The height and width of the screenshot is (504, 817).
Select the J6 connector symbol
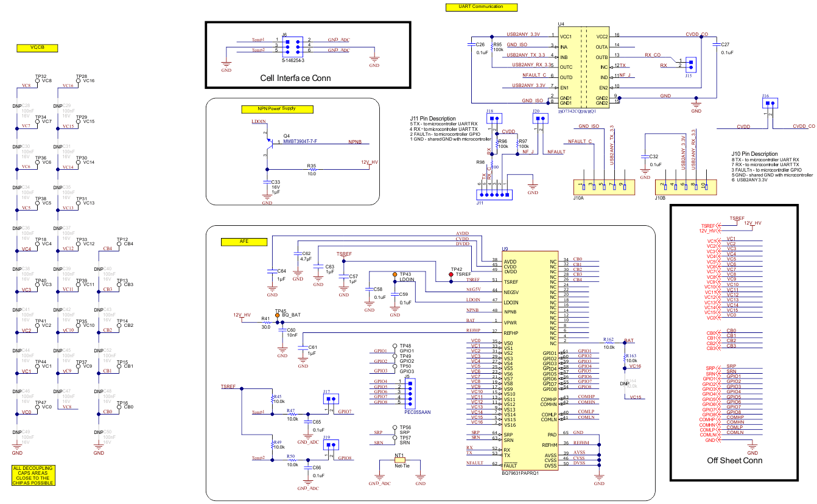292,47
